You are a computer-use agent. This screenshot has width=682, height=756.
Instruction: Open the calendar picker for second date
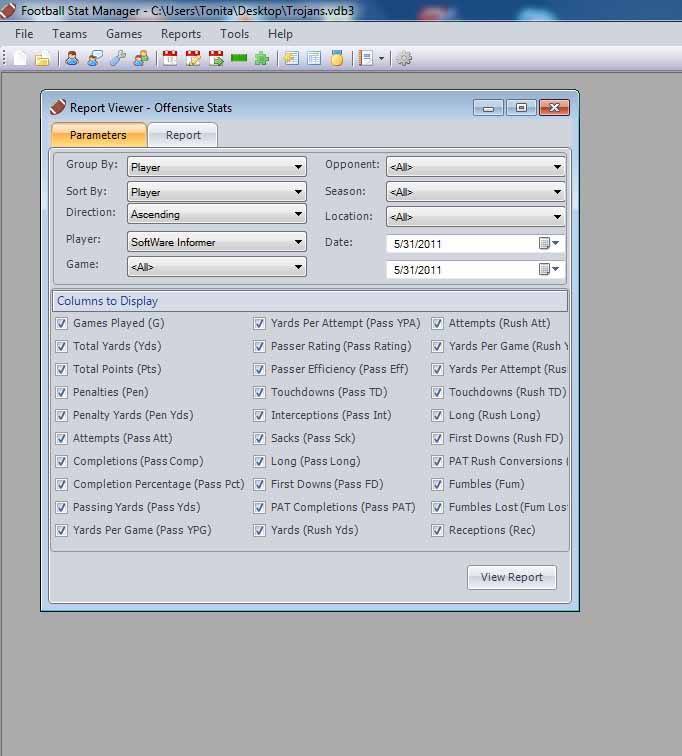549,269
